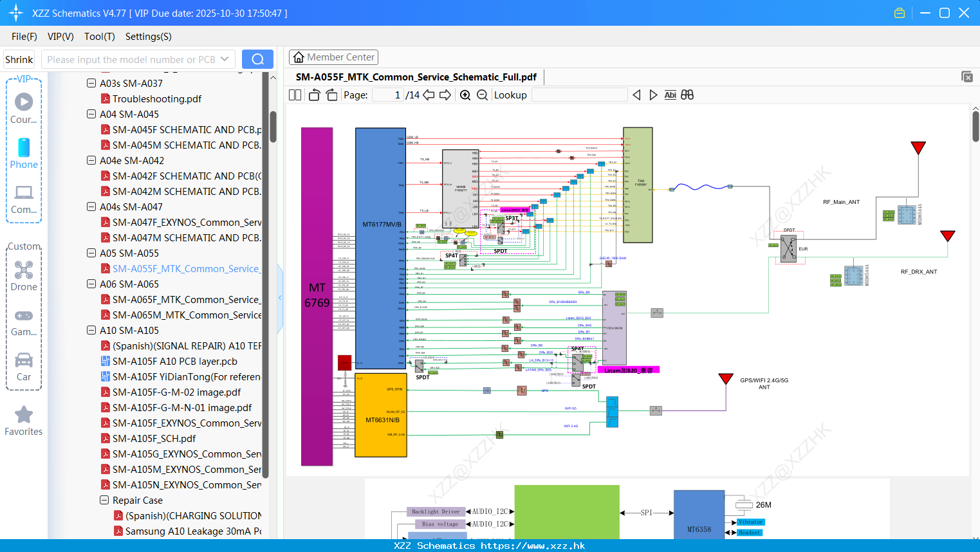Open Troubleshooting.pdf file
Viewport: 980px width, 552px height.
coord(157,98)
